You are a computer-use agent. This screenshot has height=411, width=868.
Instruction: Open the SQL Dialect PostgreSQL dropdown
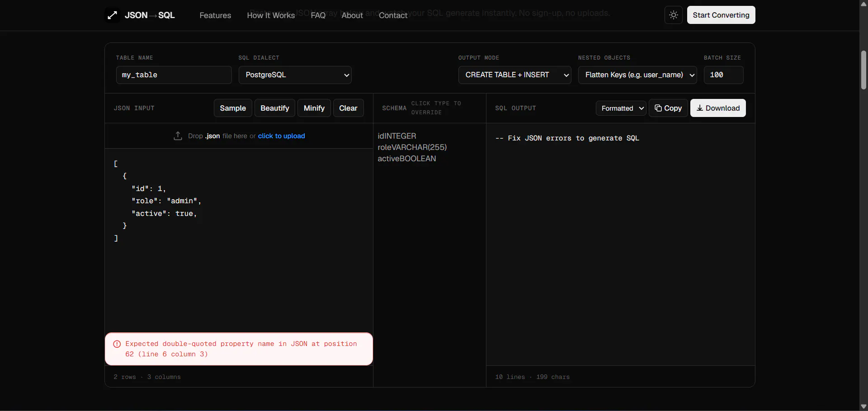(295, 75)
